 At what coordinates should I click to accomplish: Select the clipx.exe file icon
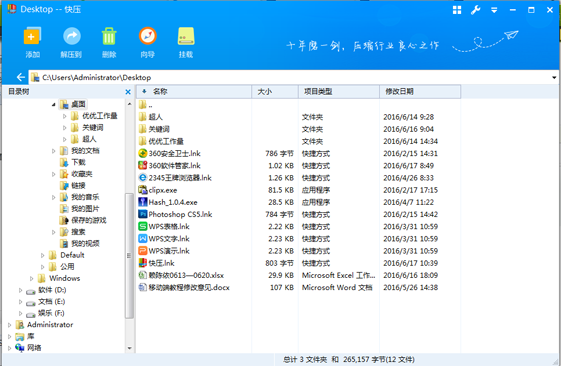click(143, 190)
